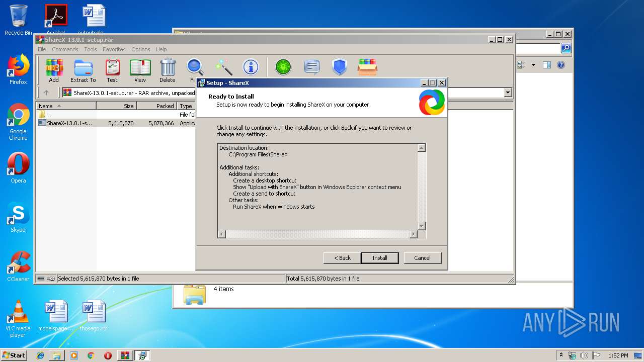This screenshot has width=644, height=362.
Task: Go up one folder in WinRAR
Action: 46,93
